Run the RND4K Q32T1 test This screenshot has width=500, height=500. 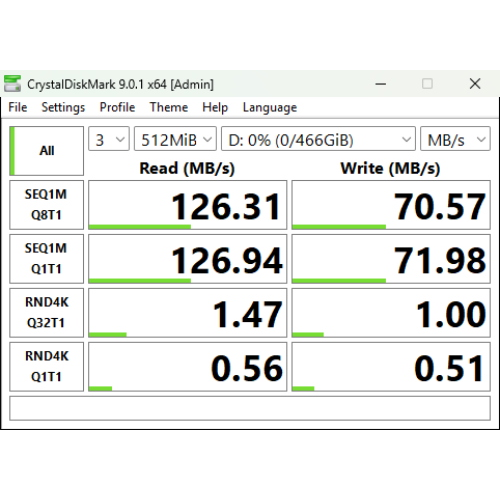[x=46, y=313]
